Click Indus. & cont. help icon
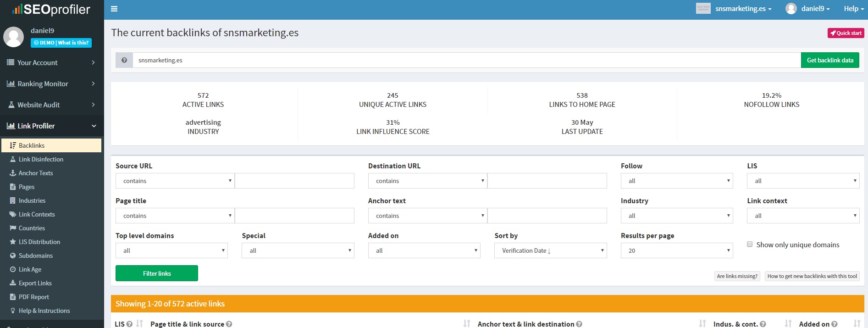 point(763,324)
